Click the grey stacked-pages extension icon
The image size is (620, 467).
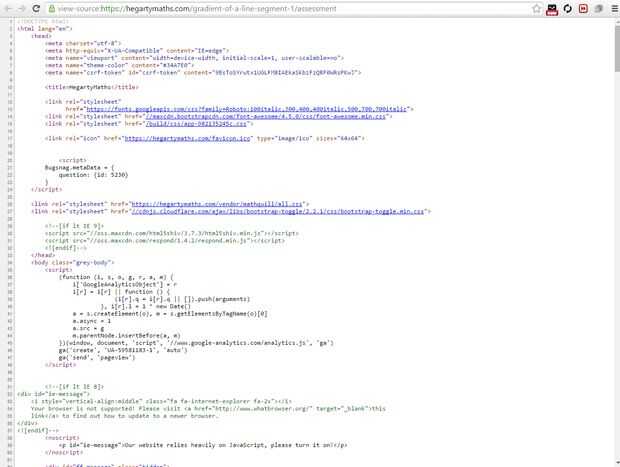pyautogui.click(x=599, y=8)
